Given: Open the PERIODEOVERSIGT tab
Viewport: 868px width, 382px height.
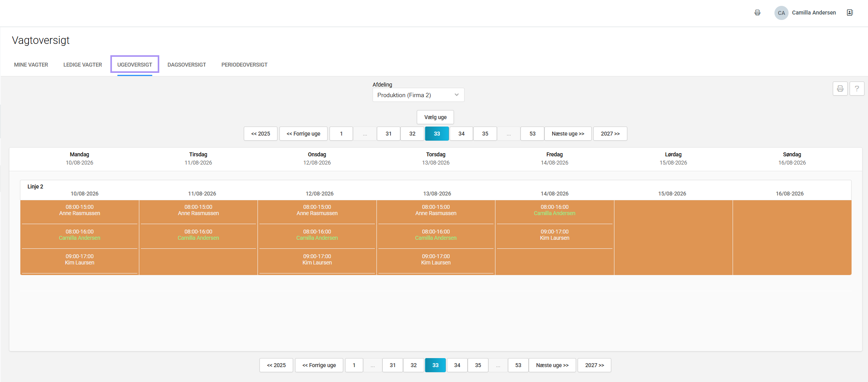Looking at the screenshot, I should 244,65.
